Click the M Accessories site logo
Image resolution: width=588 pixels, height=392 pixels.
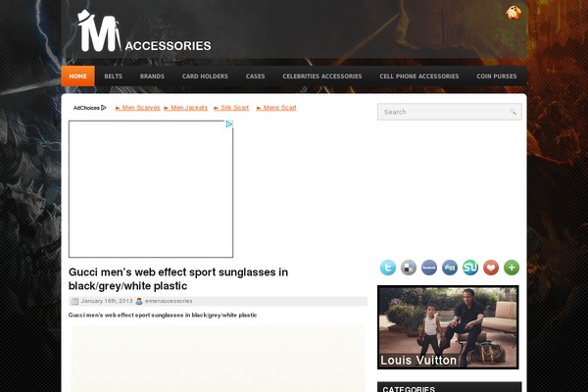tap(144, 31)
